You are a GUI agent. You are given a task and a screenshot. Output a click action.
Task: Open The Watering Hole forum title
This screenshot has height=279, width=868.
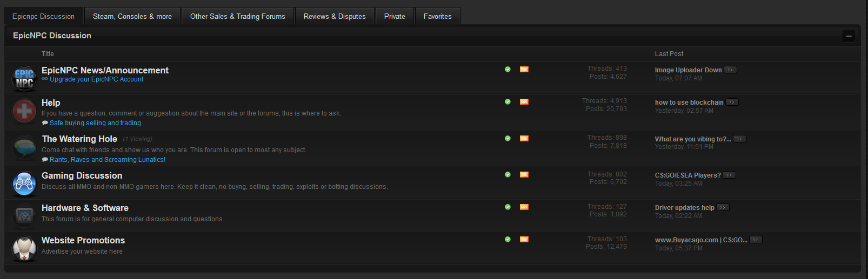pos(79,139)
